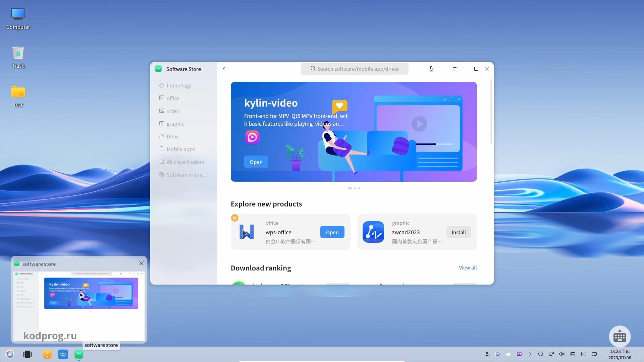Viewport: 644px width, 362px height.
Task: Install zwcad2023
Action: click(459, 232)
